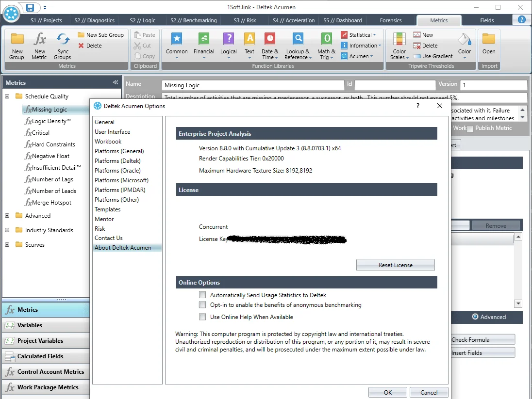
Task: Select the Advanced radio button
Action: pyautogui.click(x=475, y=317)
